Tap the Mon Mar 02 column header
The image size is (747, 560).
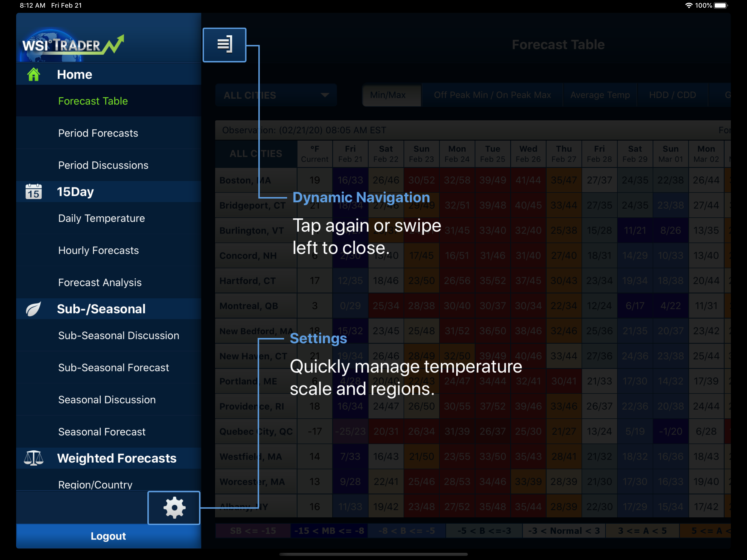(x=706, y=154)
